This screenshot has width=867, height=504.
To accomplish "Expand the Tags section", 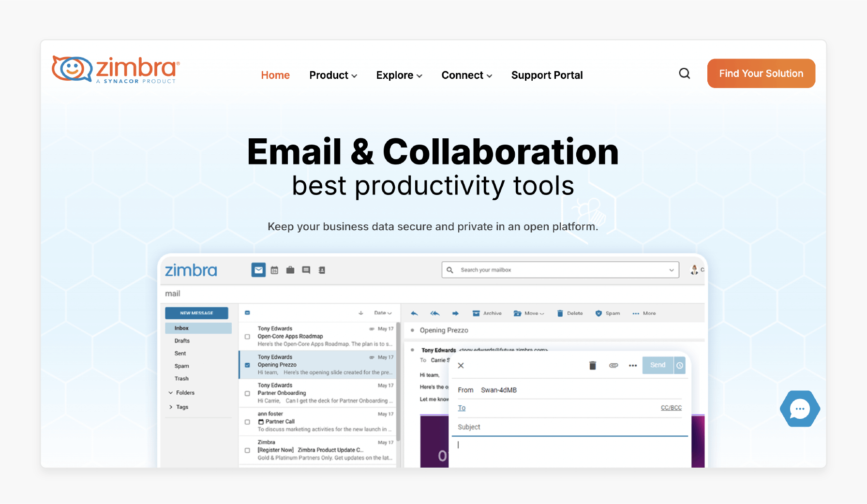I will click(179, 407).
